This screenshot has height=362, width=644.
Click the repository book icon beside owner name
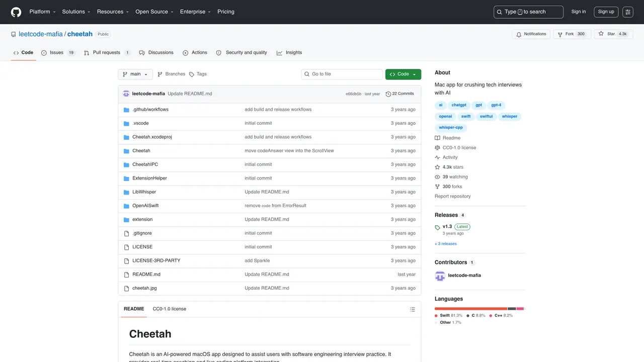point(14,34)
